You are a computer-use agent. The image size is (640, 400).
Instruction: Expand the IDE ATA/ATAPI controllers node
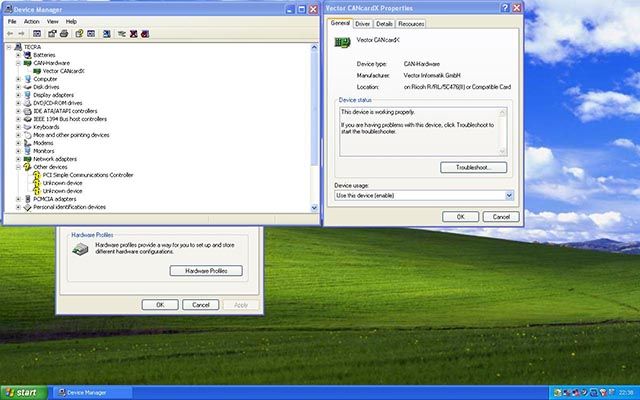(18, 111)
